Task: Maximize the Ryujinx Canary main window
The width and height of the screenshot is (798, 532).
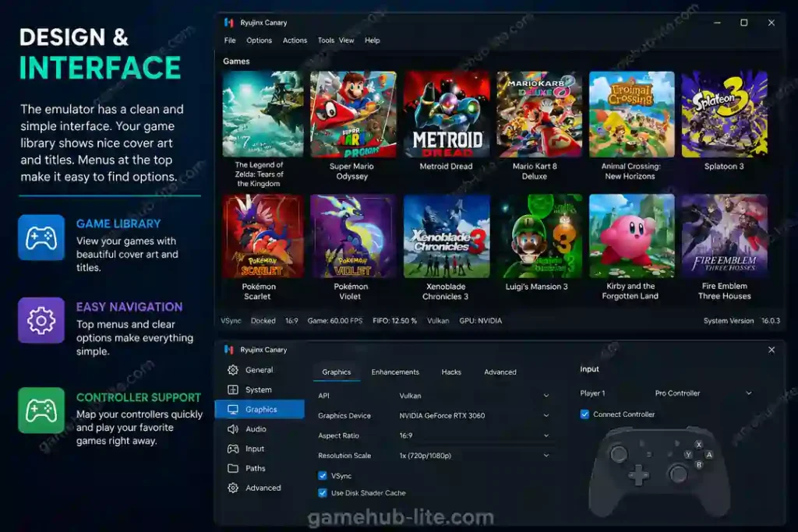Action: pos(744,23)
